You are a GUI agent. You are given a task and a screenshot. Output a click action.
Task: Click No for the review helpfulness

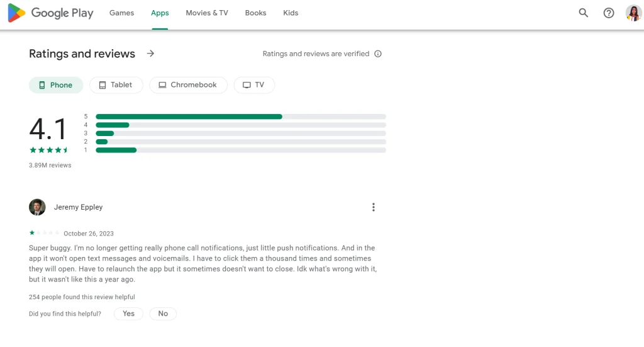click(x=163, y=314)
